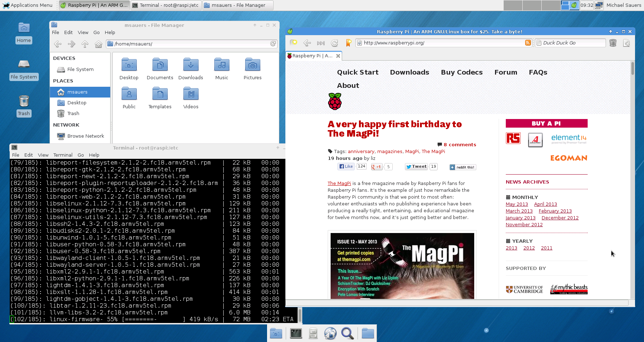The height and width of the screenshot is (342, 644).
Task: Click the Midori reload page icon
Action: (x=335, y=43)
